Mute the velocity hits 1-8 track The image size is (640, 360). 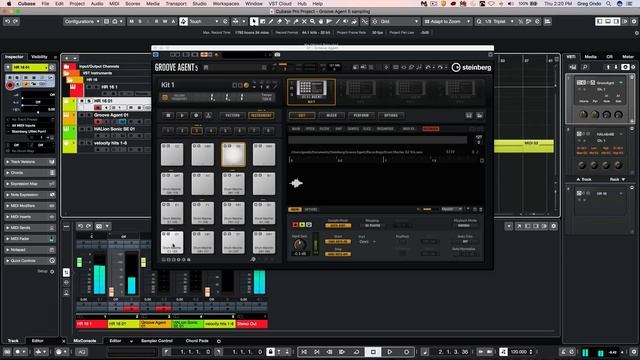click(x=82, y=143)
